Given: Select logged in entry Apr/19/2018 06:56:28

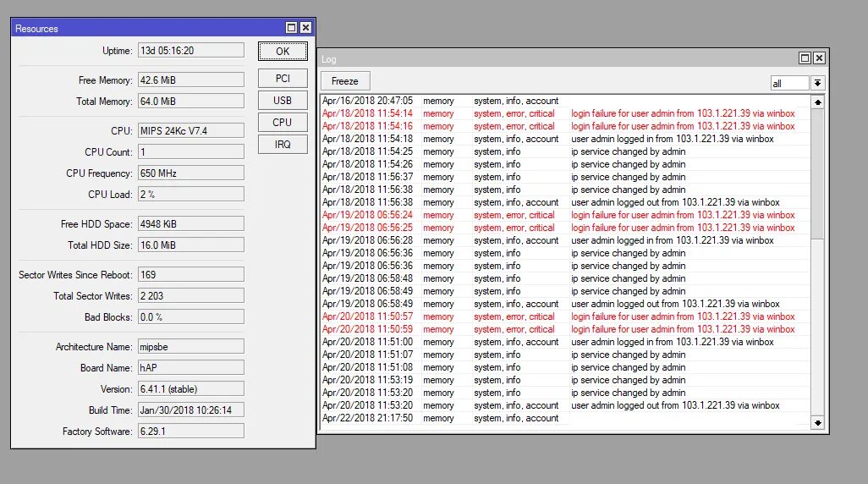Looking at the screenshot, I should pyautogui.click(x=566, y=240).
